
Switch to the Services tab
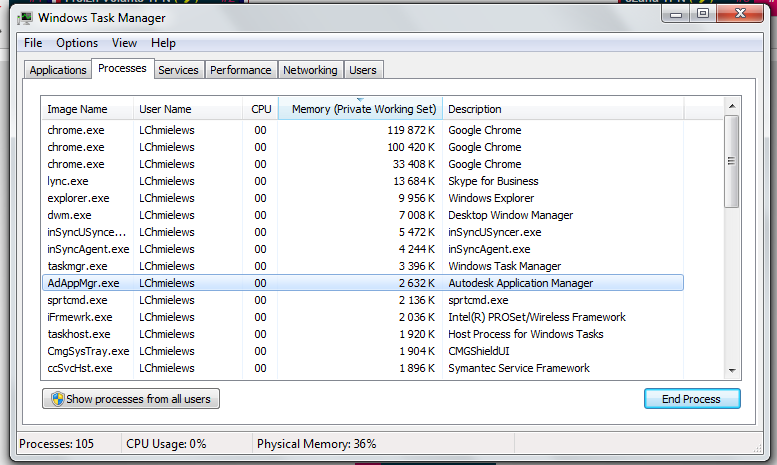pyautogui.click(x=178, y=70)
